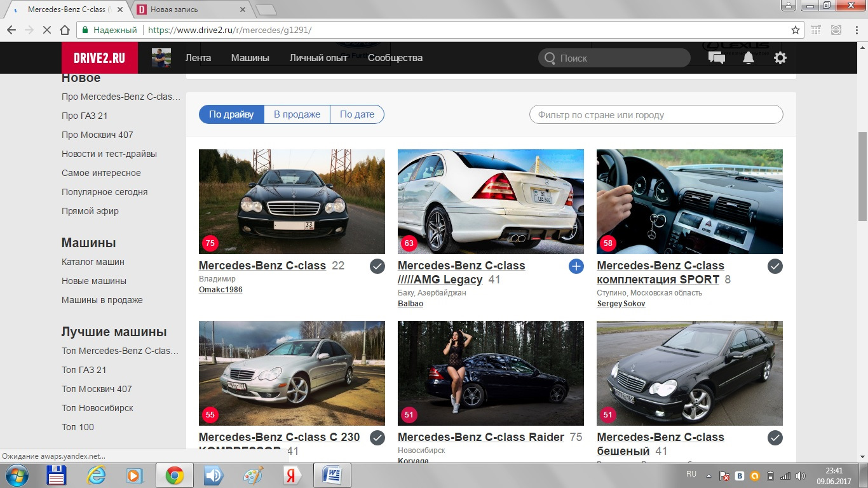Open Yandex app from taskbar
This screenshot has height=488, width=868.
coord(293,476)
